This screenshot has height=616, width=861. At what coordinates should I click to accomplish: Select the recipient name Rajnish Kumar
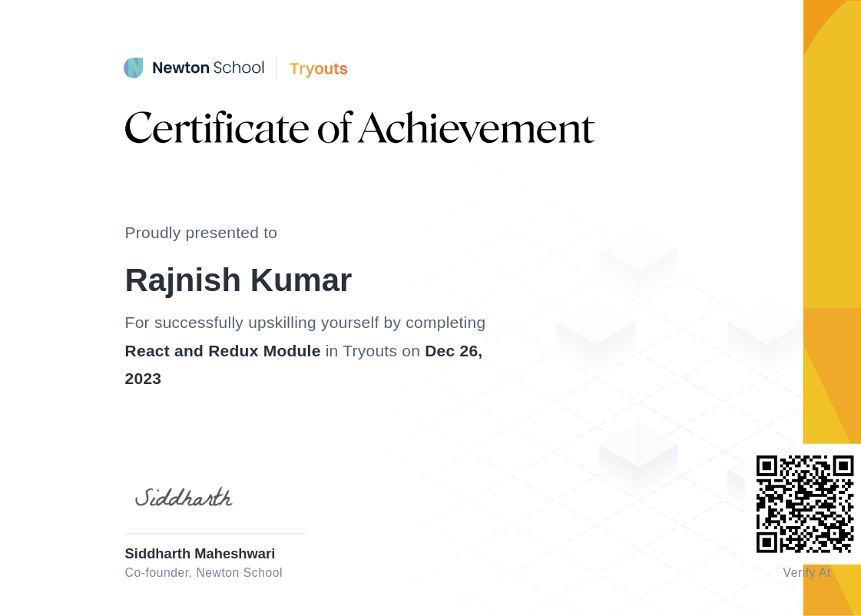238,280
